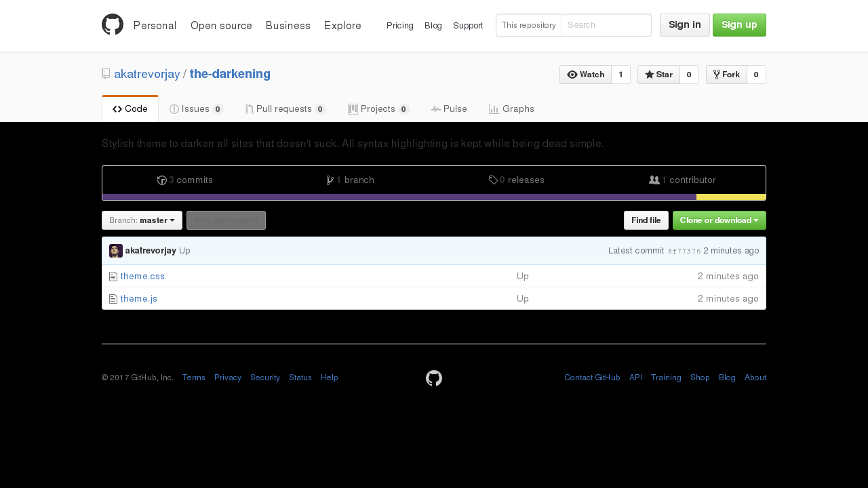View the 3 commits list
868x488 pixels.
185,180
